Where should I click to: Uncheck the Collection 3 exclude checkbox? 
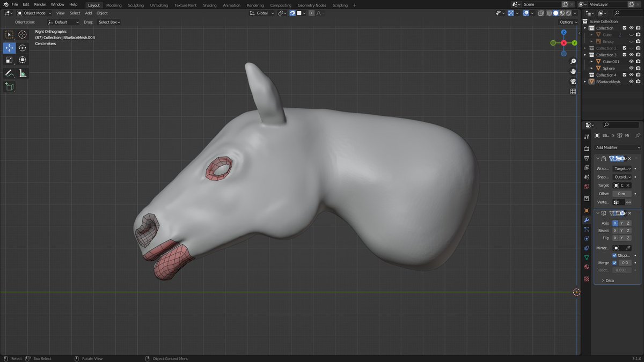click(624, 55)
